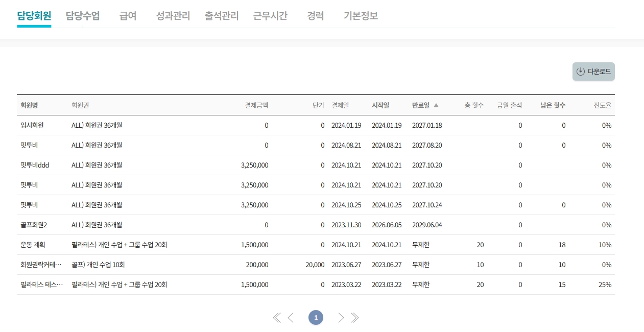Select member 회원권락커테…
Viewport: 644px width, 332px height.
pyautogui.click(x=41, y=265)
